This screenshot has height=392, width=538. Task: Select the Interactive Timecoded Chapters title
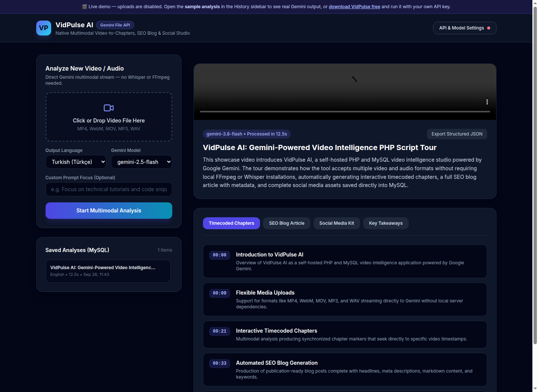[276, 331]
